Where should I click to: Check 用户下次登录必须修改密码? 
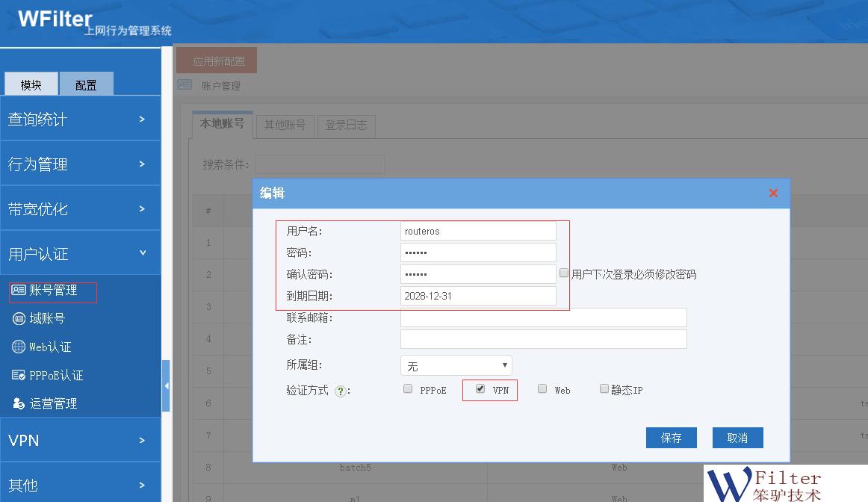(x=564, y=272)
